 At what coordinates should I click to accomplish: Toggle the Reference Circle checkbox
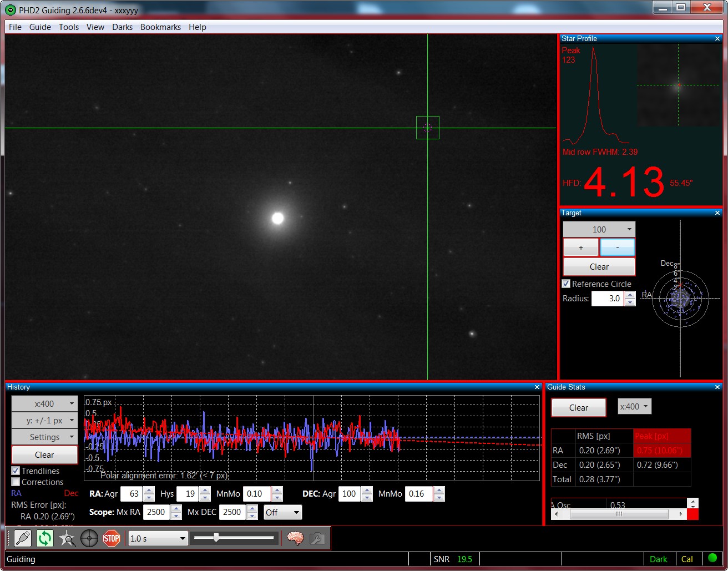coord(566,284)
